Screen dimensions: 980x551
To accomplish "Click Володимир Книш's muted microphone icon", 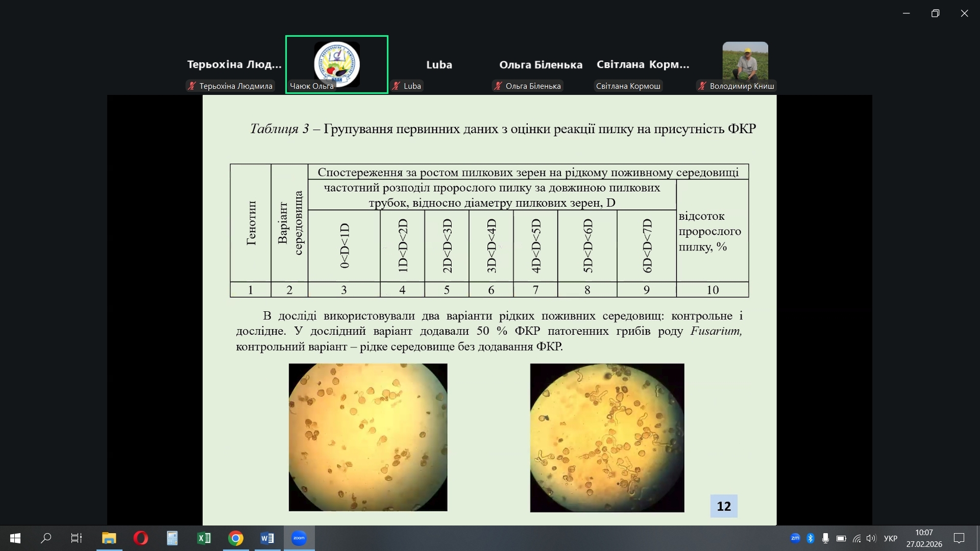I will click(702, 86).
